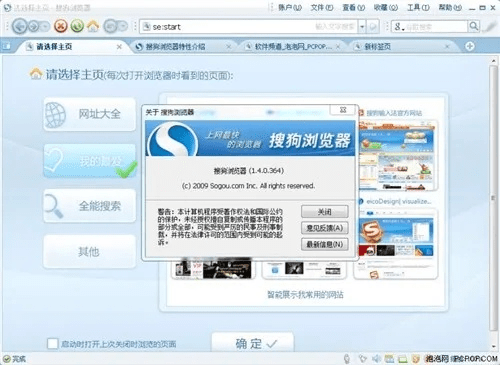This screenshot has height=365, width=500.
Task: Go to the Home page icon
Action: [93, 26]
